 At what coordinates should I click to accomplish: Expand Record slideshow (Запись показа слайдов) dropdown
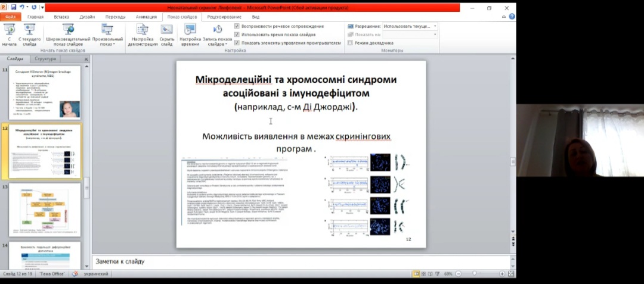[217, 44]
